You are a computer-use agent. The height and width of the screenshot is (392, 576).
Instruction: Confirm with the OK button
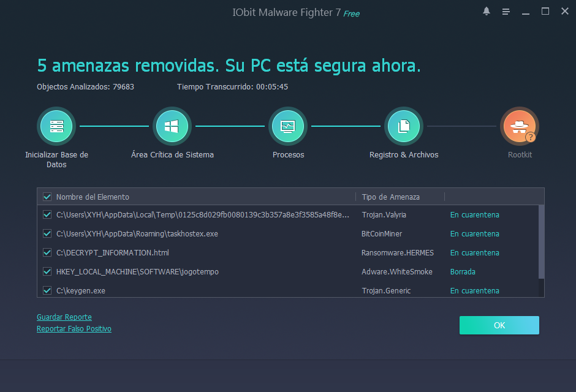(499, 325)
